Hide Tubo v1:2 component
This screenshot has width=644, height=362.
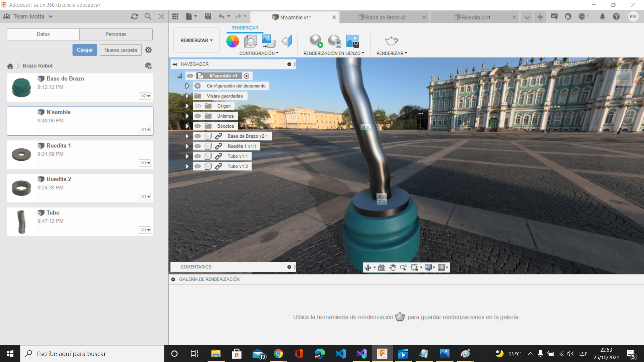198,166
